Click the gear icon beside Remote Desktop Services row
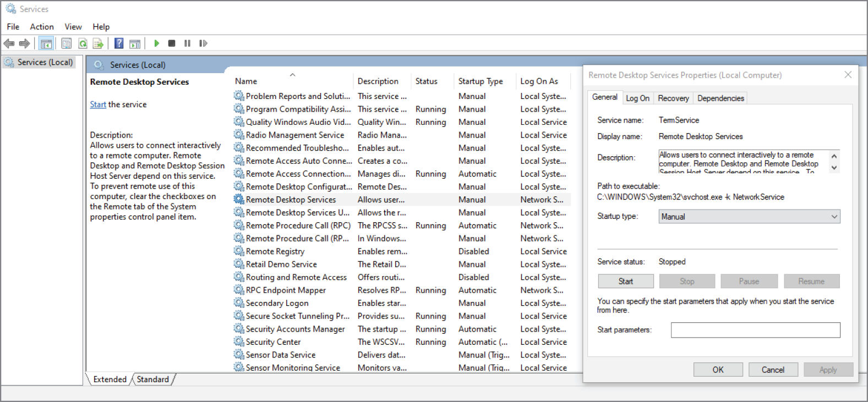 coord(238,200)
